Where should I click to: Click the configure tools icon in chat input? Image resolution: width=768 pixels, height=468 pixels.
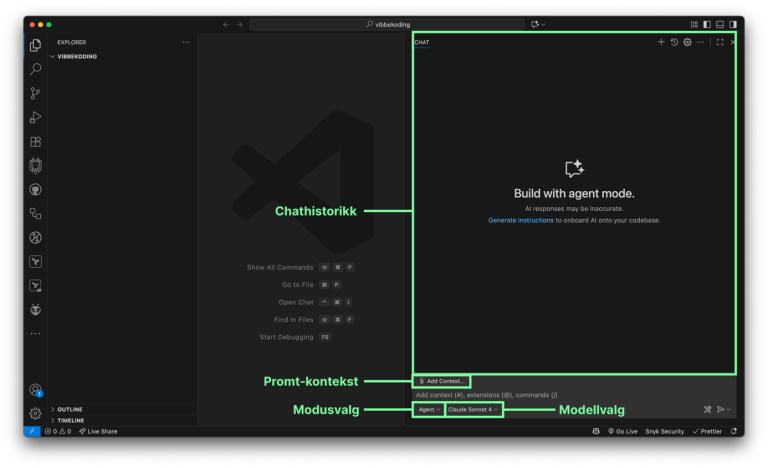tap(707, 409)
